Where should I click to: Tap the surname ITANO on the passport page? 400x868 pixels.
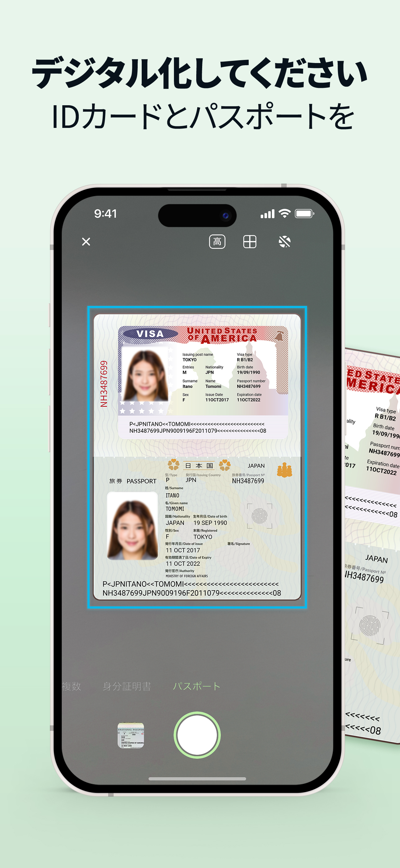(172, 495)
